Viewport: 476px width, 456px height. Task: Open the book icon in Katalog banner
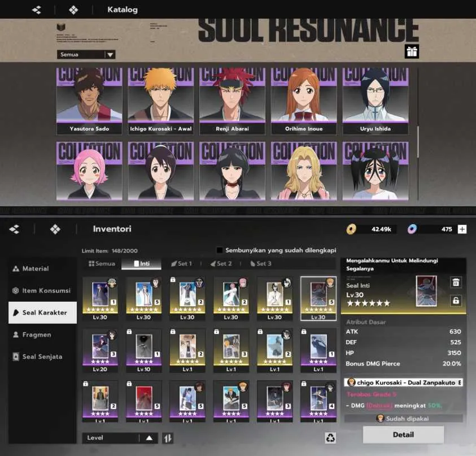pyautogui.click(x=61, y=27)
